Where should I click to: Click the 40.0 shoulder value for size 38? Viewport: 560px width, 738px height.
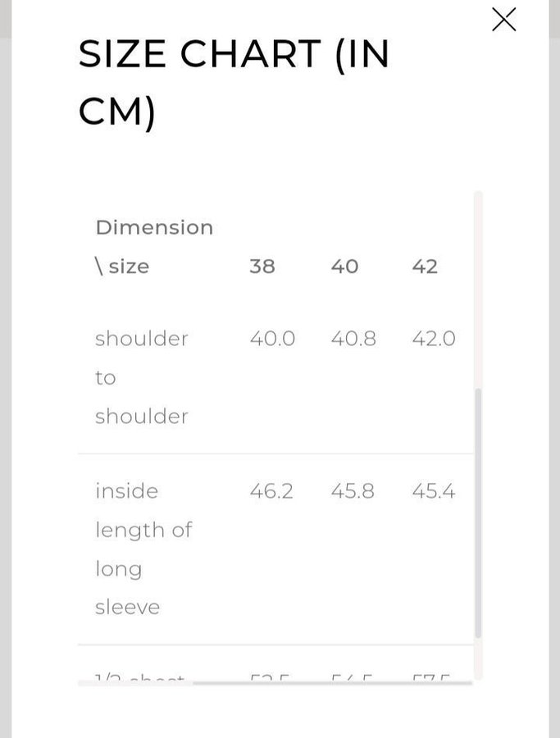click(x=272, y=339)
